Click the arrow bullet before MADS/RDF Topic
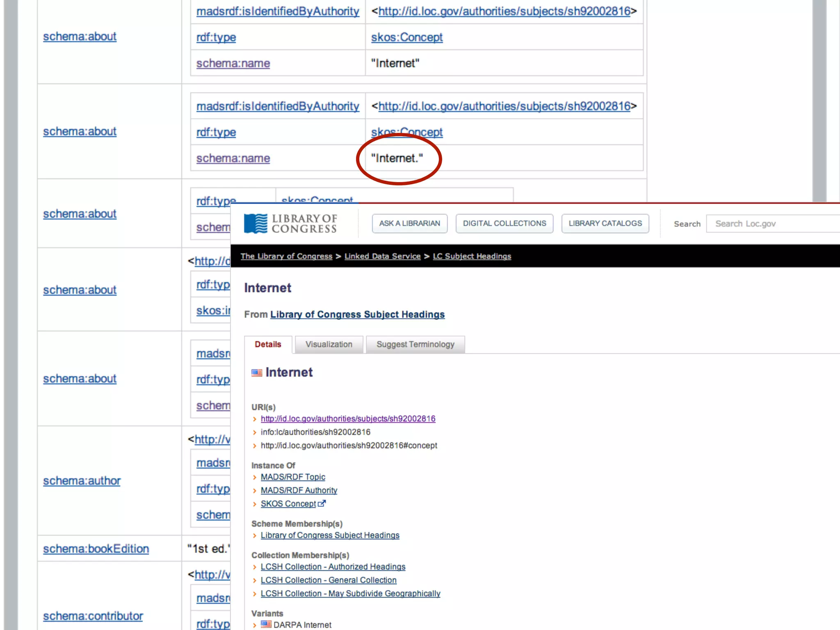Image resolution: width=840 pixels, height=630 pixels. pyautogui.click(x=255, y=477)
